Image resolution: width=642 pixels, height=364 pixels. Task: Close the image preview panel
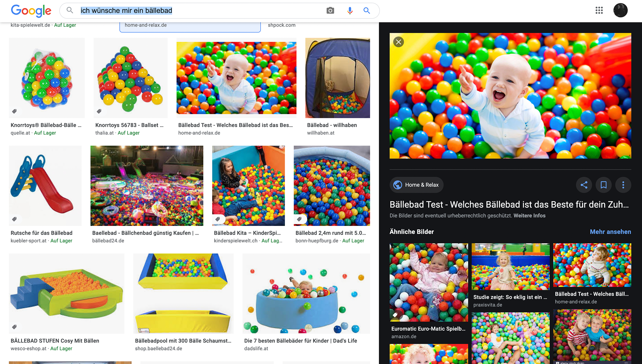tap(398, 42)
